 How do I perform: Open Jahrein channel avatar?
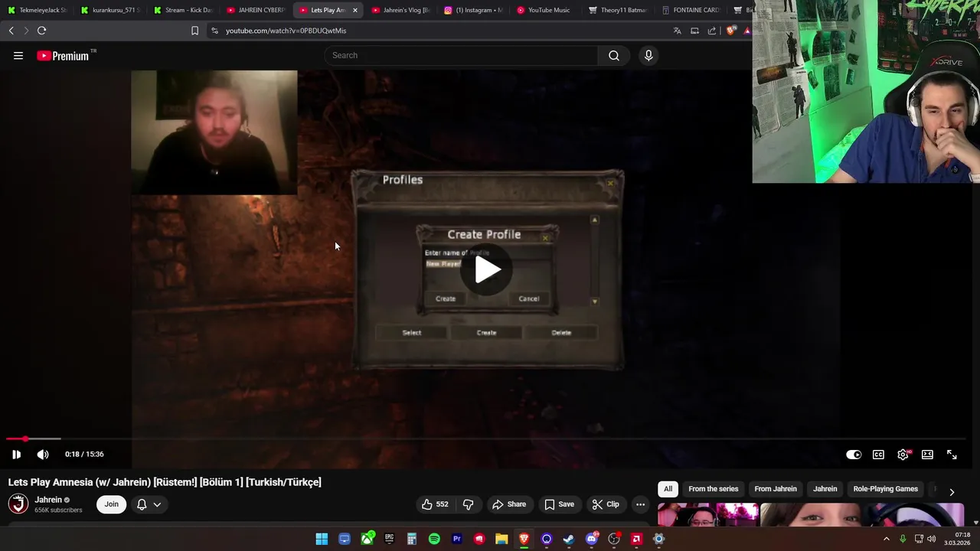click(18, 504)
